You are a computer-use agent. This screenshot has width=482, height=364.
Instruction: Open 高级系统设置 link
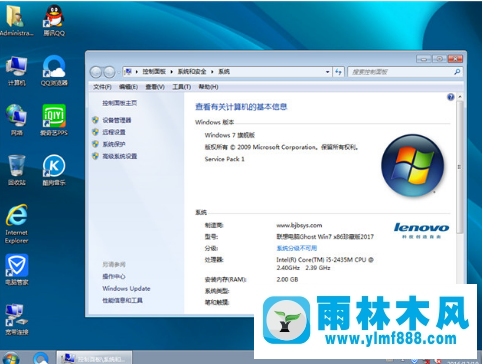(120, 156)
